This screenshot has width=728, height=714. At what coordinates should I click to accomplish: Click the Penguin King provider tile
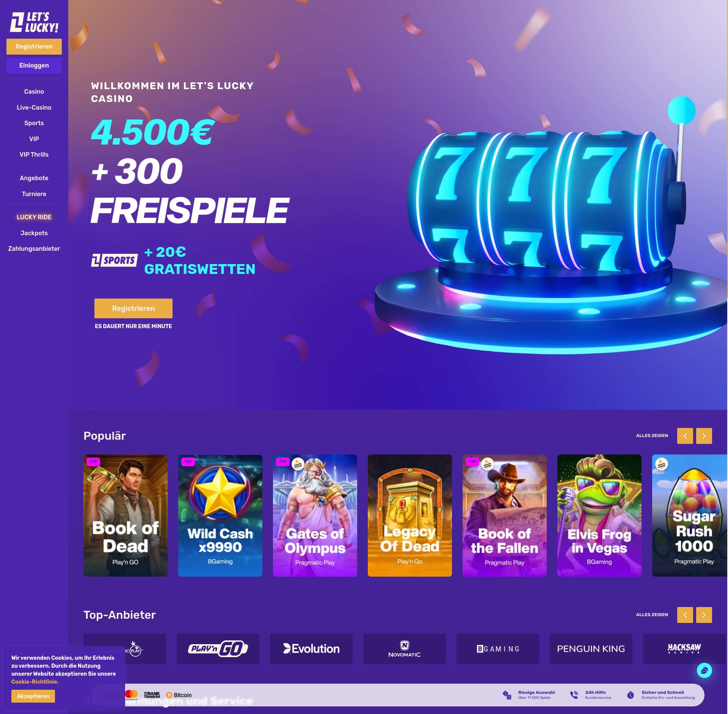point(591,648)
